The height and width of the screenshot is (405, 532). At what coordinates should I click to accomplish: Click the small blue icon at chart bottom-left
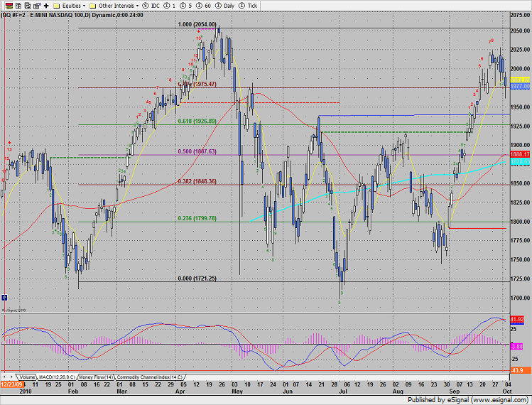(x=4, y=298)
